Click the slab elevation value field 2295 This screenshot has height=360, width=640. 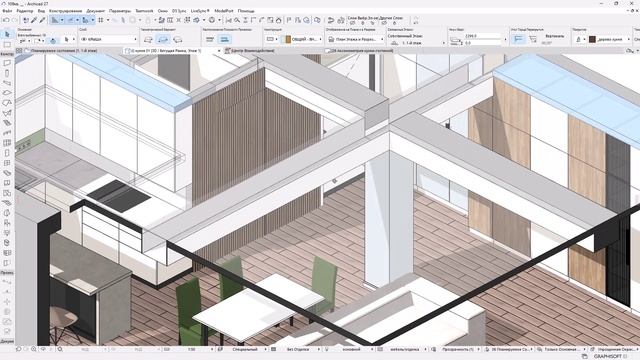coord(482,36)
